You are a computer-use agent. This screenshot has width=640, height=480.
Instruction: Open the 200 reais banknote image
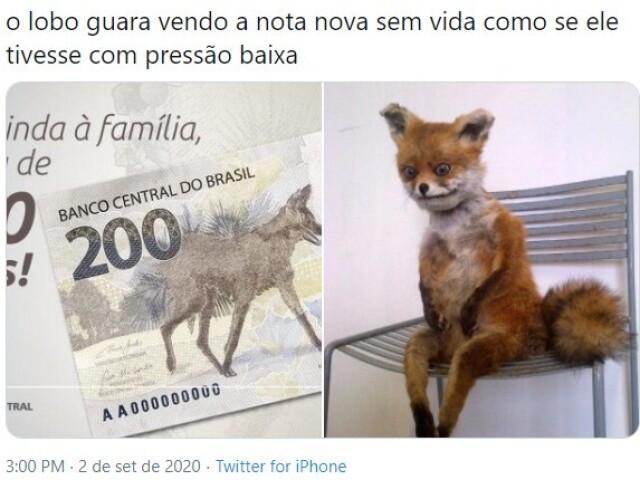click(164, 260)
